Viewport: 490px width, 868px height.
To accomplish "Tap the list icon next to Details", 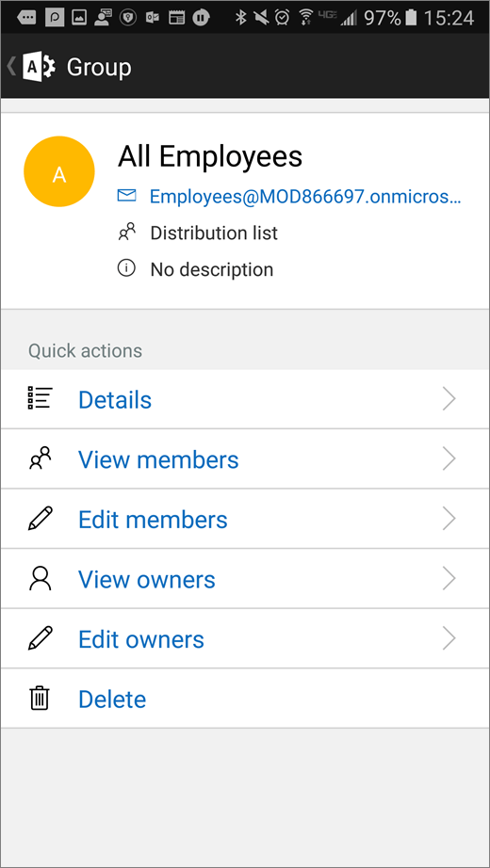I will coord(41,398).
